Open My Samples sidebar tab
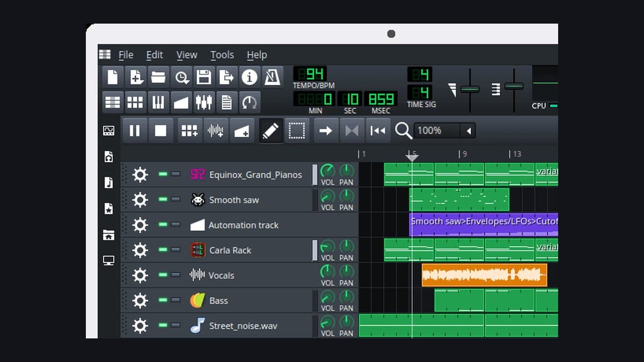This screenshot has width=644, height=362. (x=108, y=182)
